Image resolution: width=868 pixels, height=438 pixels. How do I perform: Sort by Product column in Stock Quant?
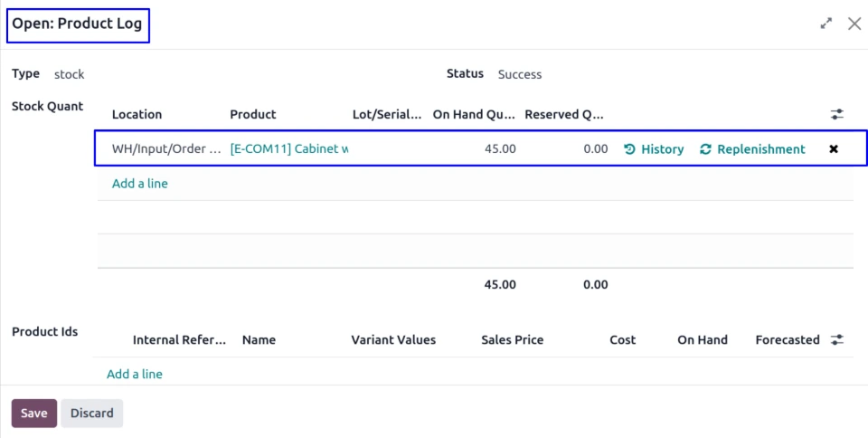253,115
